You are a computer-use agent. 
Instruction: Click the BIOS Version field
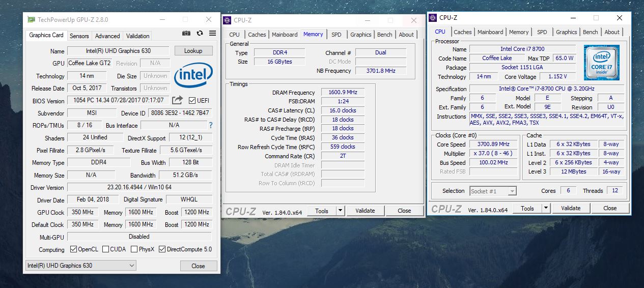(118, 100)
